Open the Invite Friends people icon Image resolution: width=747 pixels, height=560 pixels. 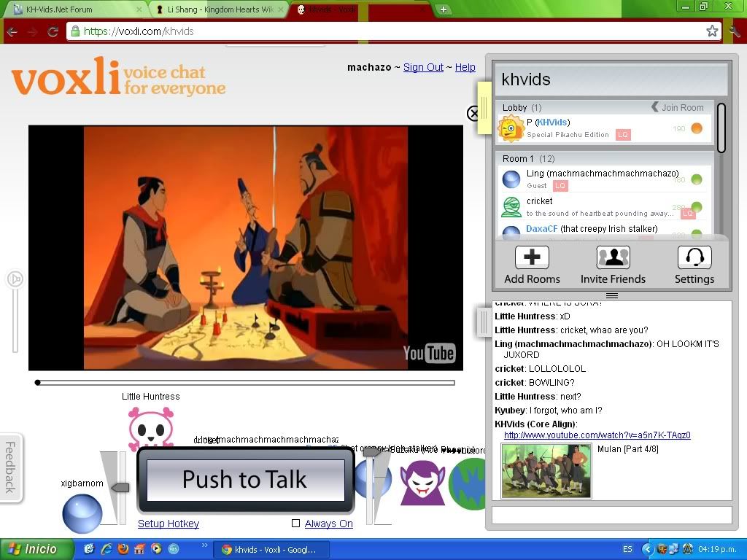pyautogui.click(x=613, y=257)
